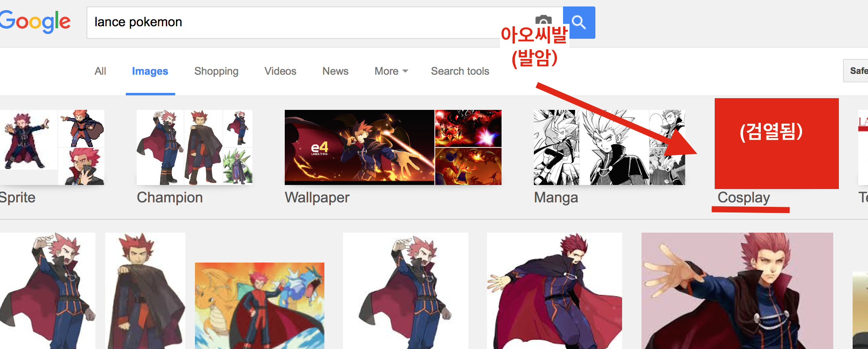
Task: Go to the News tab
Action: 335,71
